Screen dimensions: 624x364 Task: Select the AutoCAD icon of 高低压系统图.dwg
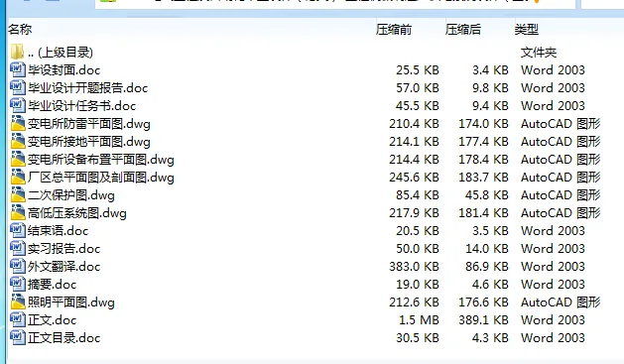(x=18, y=213)
